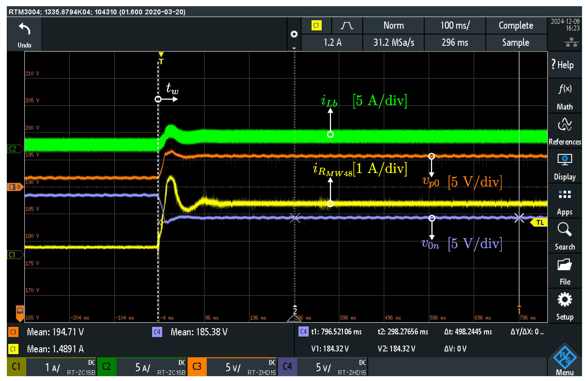The width and height of the screenshot is (588, 381).
Task: Select the trigger slope edge icon
Action: pyautogui.click(x=347, y=26)
